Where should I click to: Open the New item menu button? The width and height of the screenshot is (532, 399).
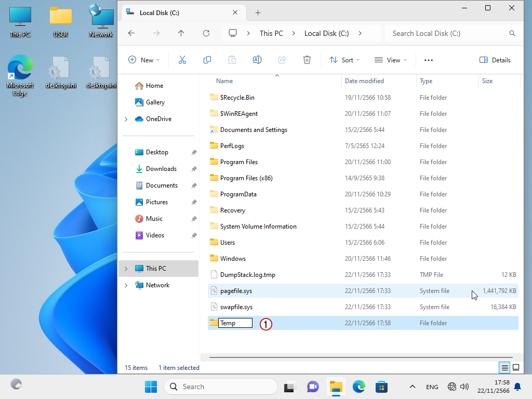click(144, 60)
